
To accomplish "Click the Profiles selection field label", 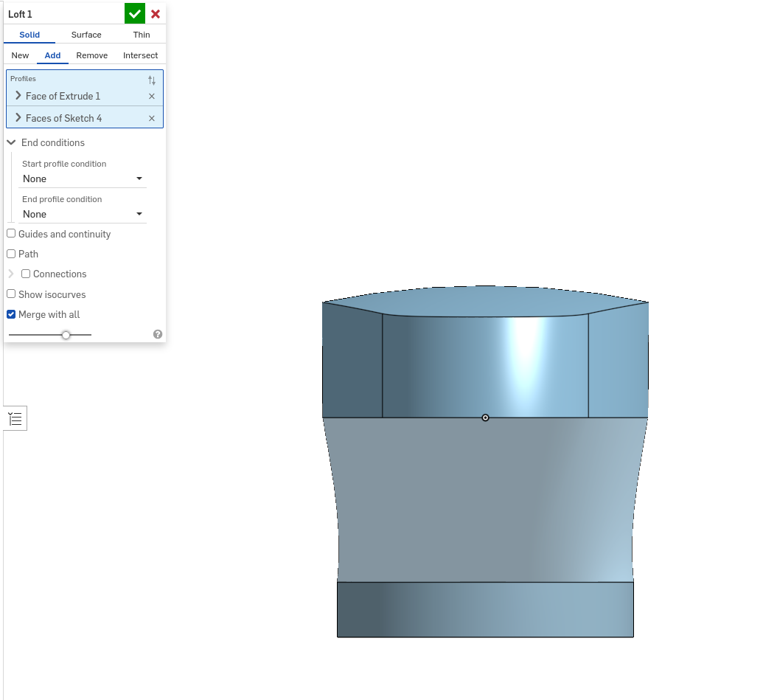I will (x=23, y=78).
